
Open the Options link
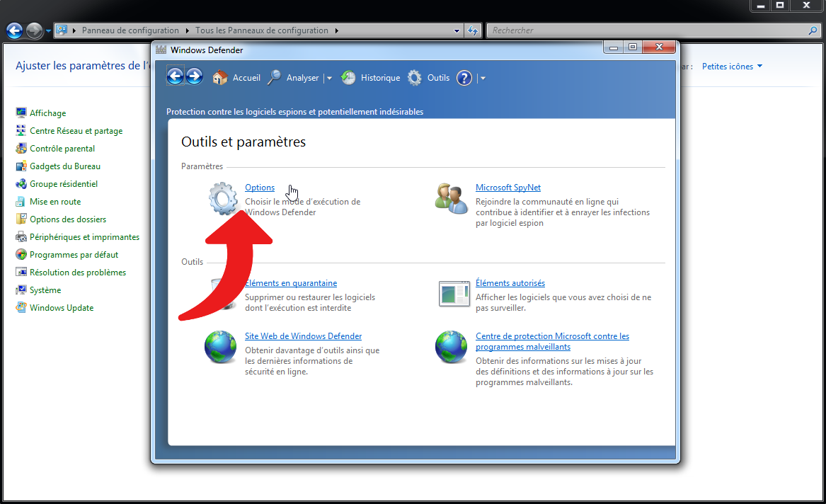click(260, 188)
